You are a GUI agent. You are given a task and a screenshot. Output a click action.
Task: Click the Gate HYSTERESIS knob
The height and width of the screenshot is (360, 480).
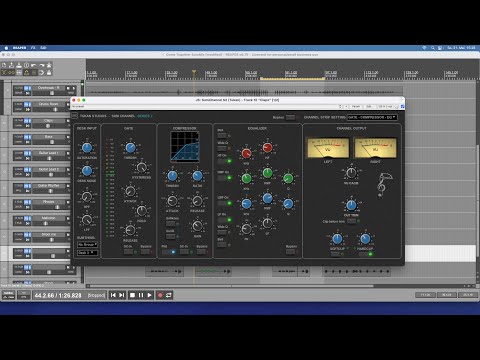point(142,168)
